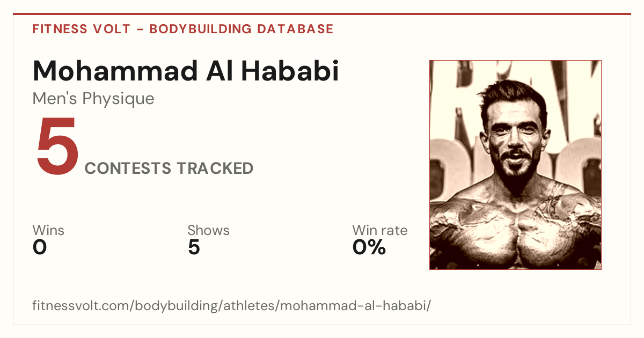Click the 'FITNESS VOLT' brand text in header
The image size is (644, 338).
[x=82, y=29]
